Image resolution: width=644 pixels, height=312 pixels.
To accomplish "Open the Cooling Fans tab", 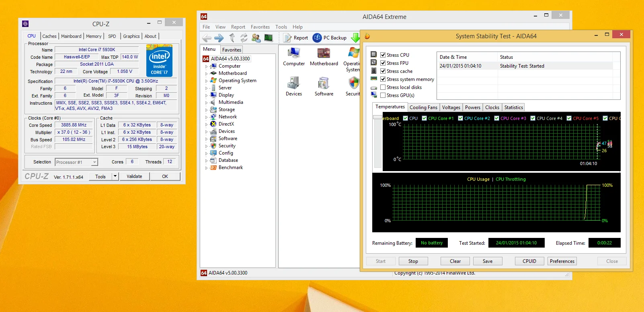I will pyautogui.click(x=423, y=107).
